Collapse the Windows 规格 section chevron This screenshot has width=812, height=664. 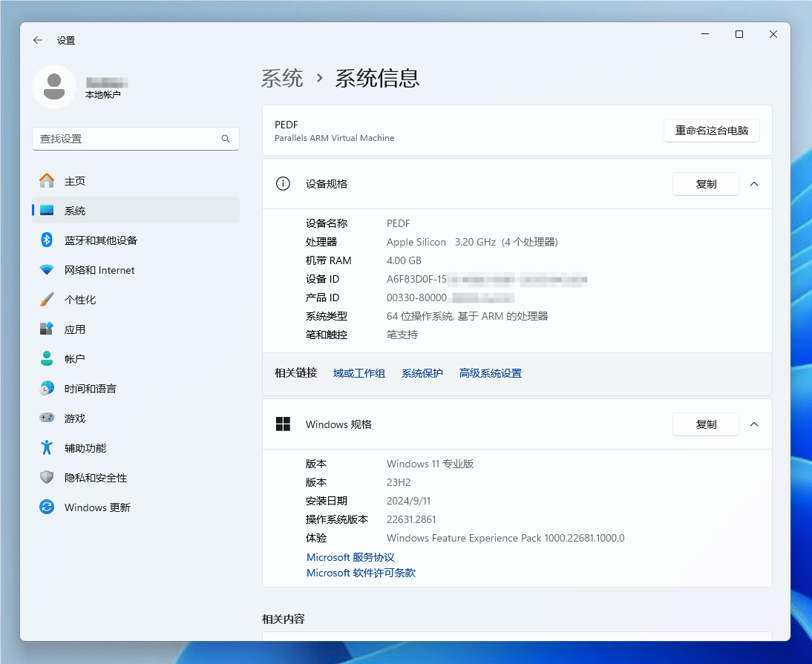coord(754,424)
